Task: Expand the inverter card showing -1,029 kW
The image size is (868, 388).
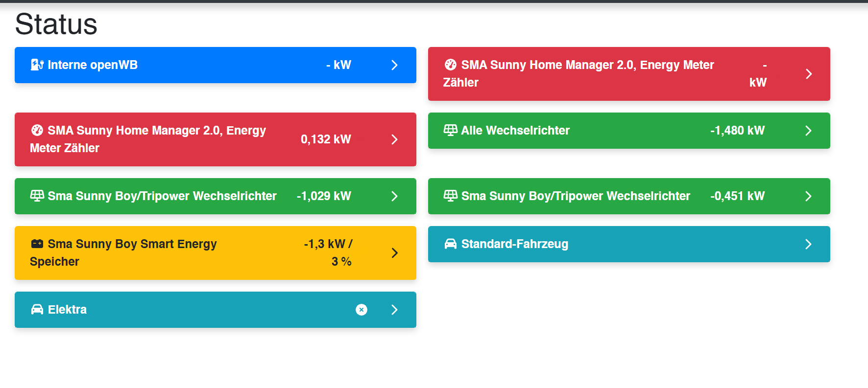Action: 394,196
